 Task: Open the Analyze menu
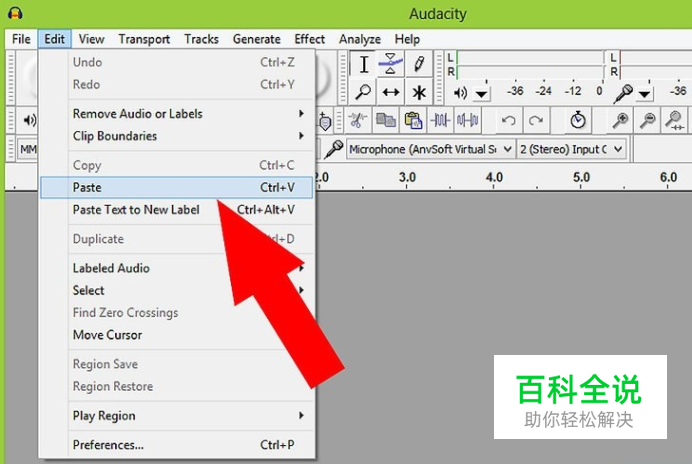[x=360, y=39]
